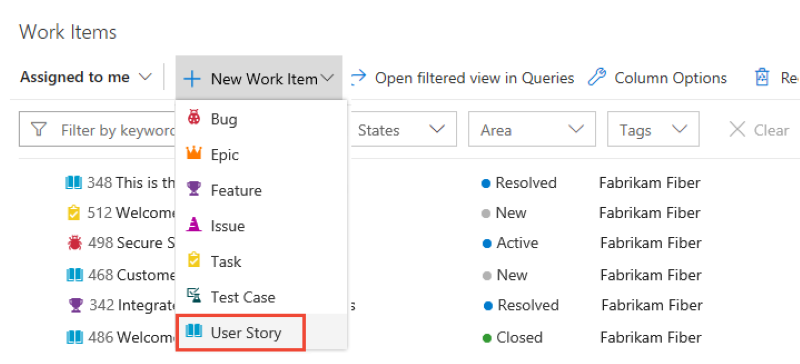This screenshot has height=364, width=800.
Task: Click the funnel filter icon
Action: click(x=39, y=130)
